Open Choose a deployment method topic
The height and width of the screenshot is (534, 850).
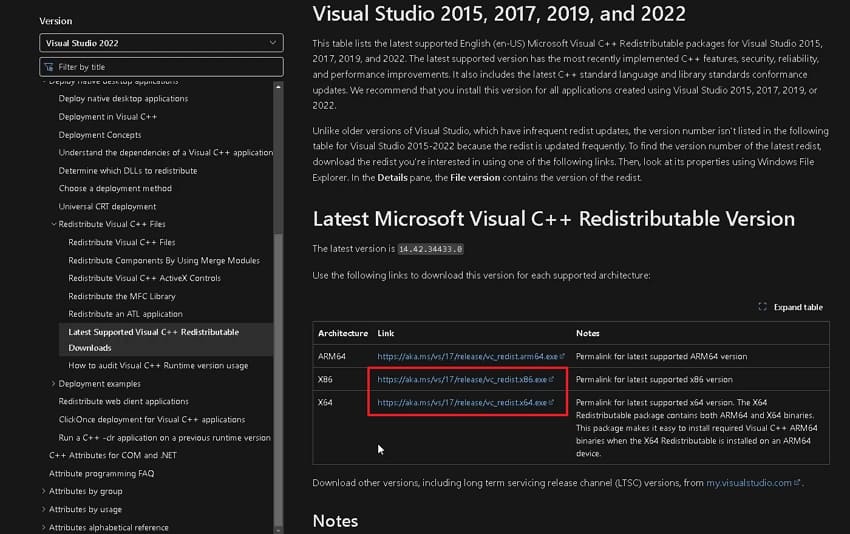[x=115, y=188]
